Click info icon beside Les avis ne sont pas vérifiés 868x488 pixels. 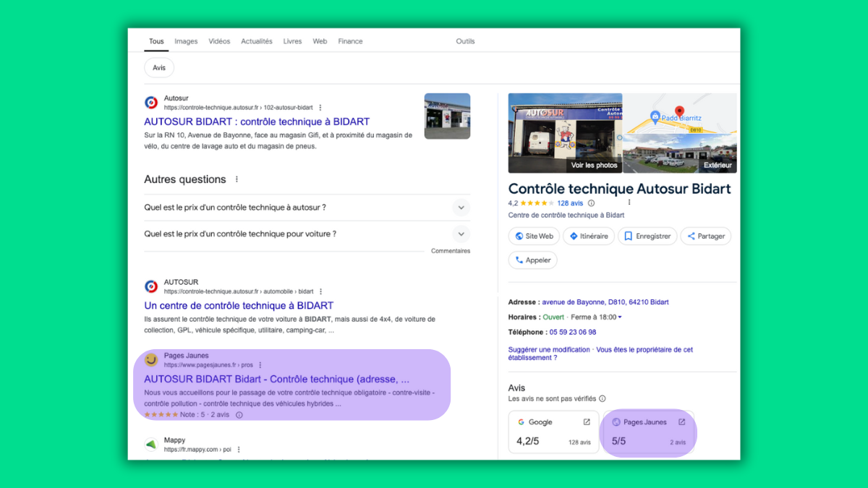(603, 398)
